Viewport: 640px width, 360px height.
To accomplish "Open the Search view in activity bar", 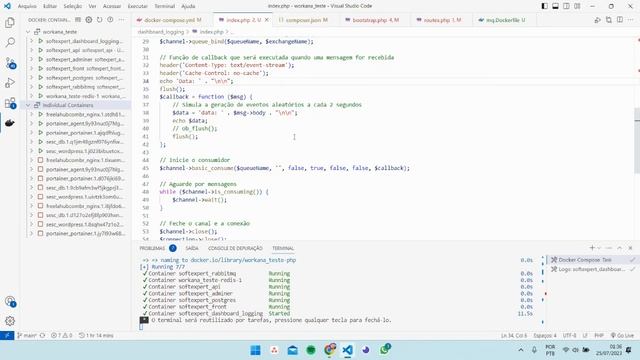I will (10, 42).
